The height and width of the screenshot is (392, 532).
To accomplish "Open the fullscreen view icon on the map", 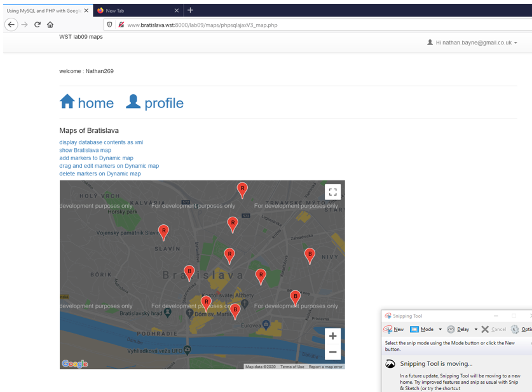I will (332, 191).
